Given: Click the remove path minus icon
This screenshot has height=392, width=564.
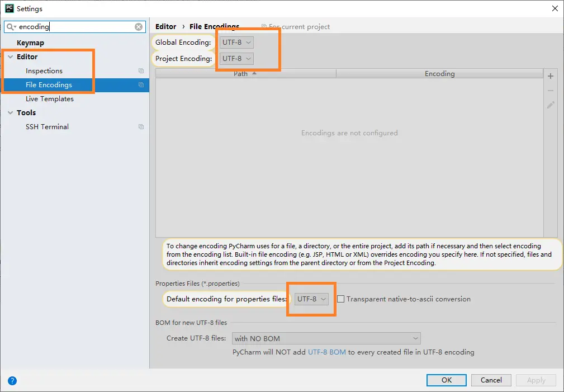Looking at the screenshot, I should coord(551,91).
